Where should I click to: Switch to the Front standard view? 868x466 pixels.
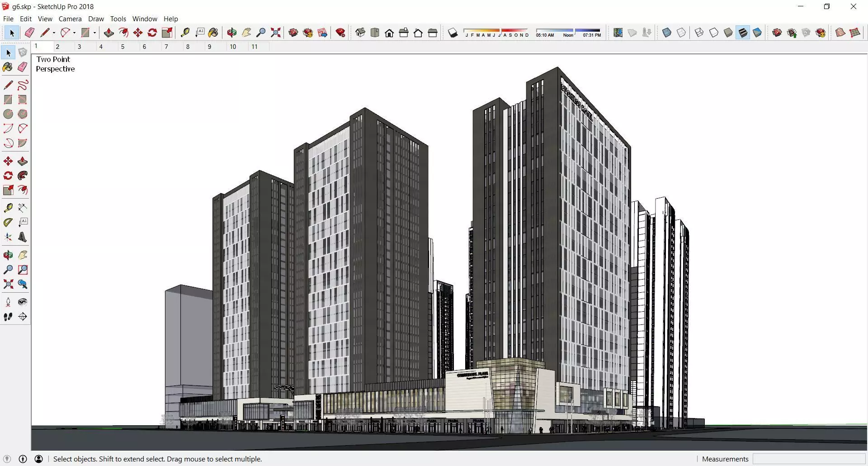389,33
